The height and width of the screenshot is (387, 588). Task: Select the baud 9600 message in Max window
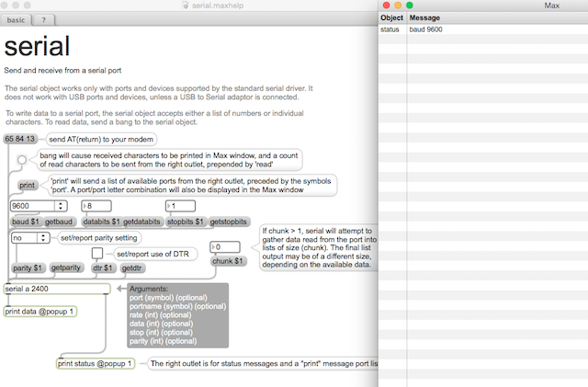click(425, 29)
